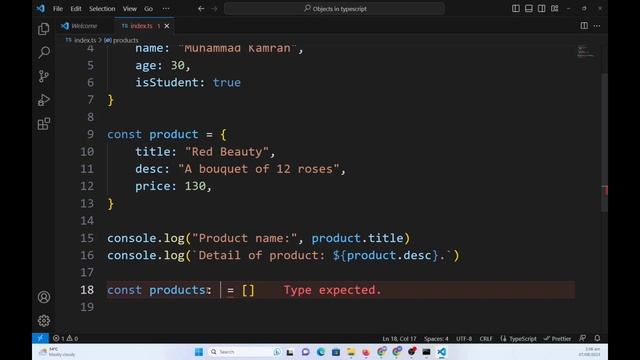Open Customize Layout icon
This screenshot has width=640, height=360.
click(555, 9)
